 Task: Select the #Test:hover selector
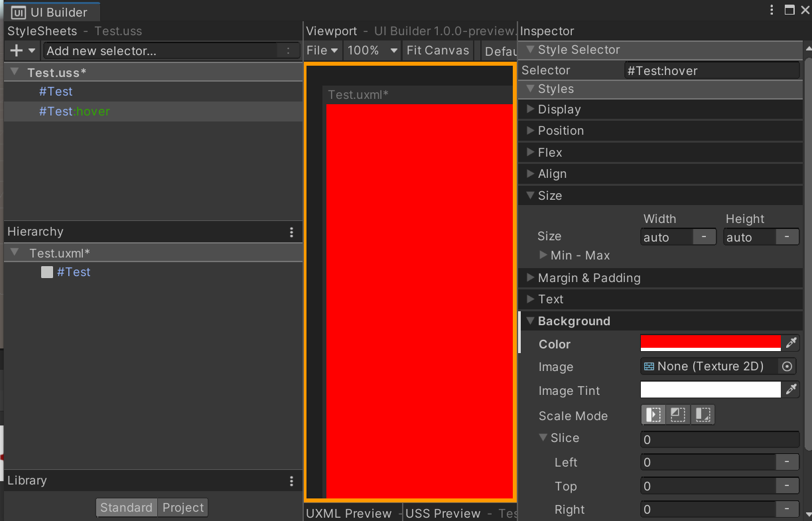74,112
